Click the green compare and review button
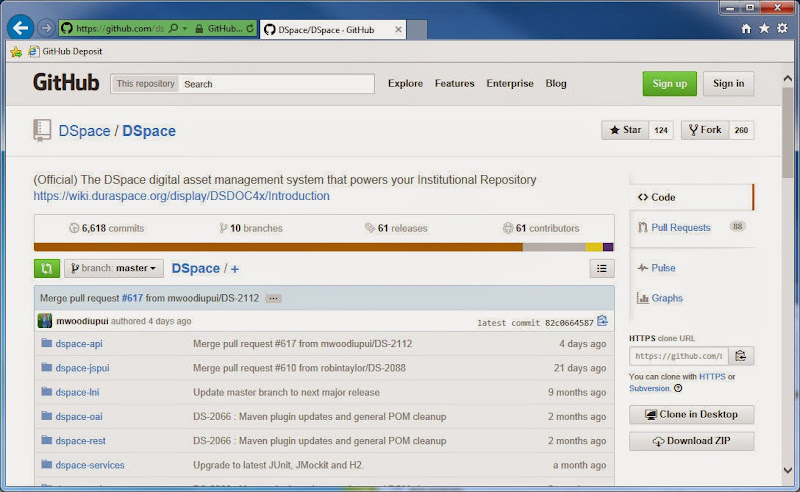This screenshot has width=800, height=492. [x=47, y=268]
